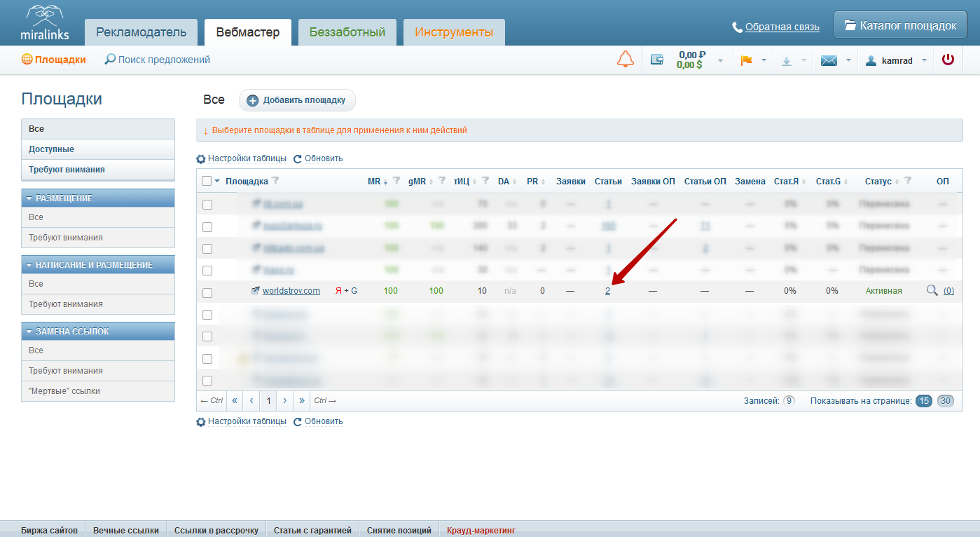Open Поиск предложений link
This screenshot has width=980, height=537.
(164, 60)
